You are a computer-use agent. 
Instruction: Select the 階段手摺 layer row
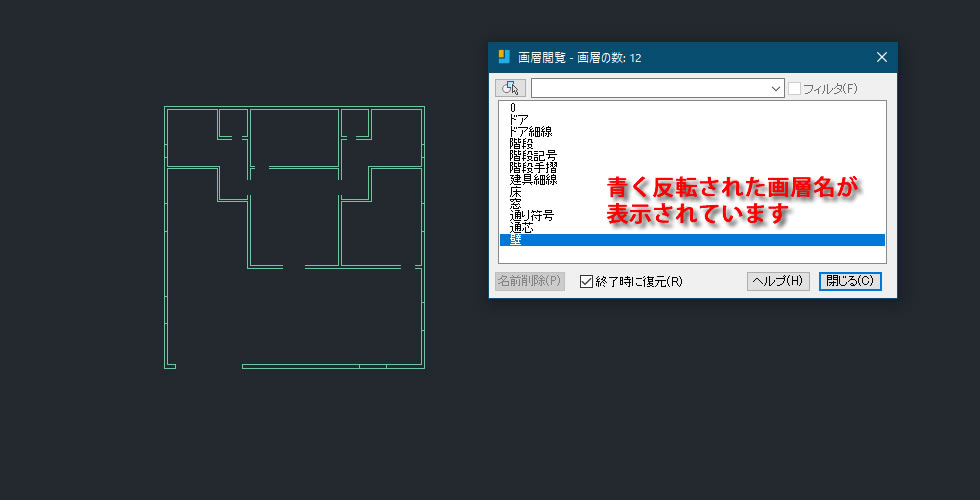(692, 168)
